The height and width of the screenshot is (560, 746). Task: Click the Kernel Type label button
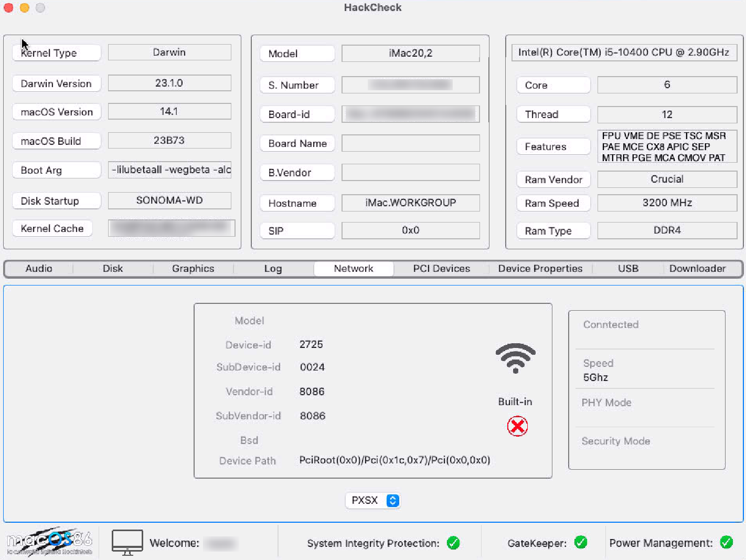(57, 53)
